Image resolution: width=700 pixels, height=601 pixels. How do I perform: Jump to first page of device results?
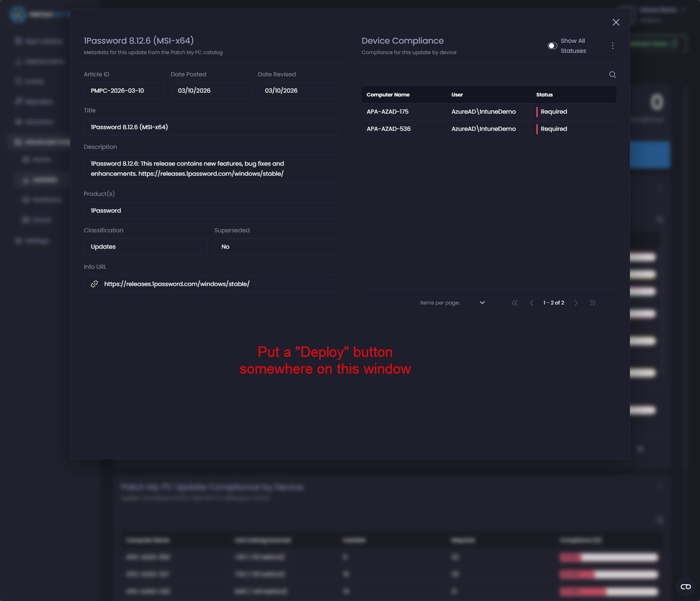coord(515,303)
